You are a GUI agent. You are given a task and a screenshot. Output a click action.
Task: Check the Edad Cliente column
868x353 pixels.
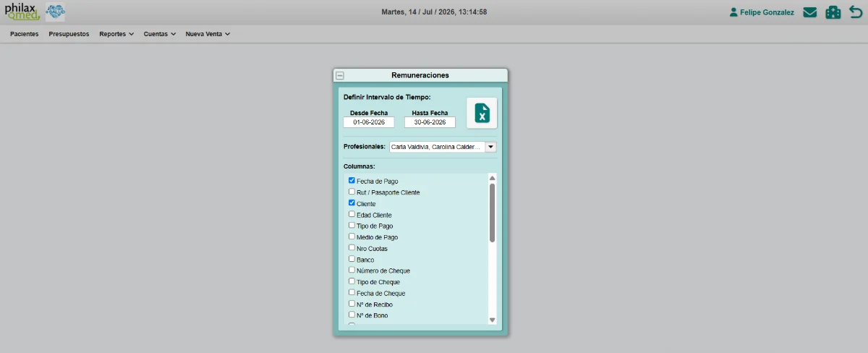(x=352, y=214)
